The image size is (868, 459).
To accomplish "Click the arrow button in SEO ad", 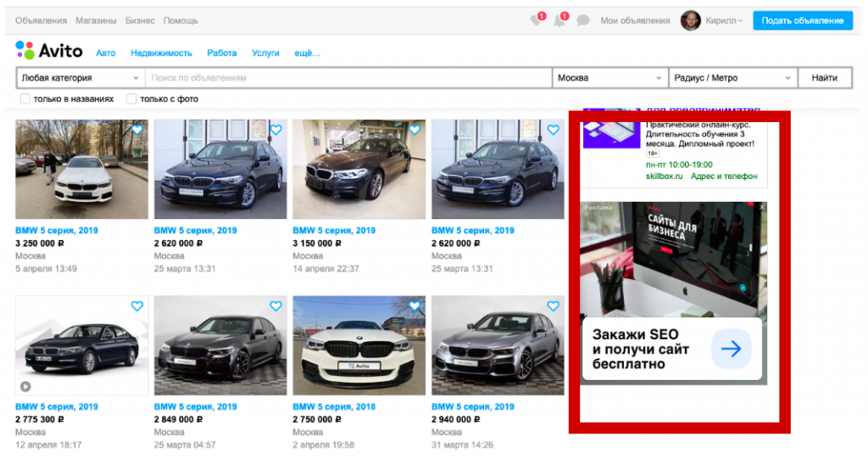I will pyautogui.click(x=731, y=349).
